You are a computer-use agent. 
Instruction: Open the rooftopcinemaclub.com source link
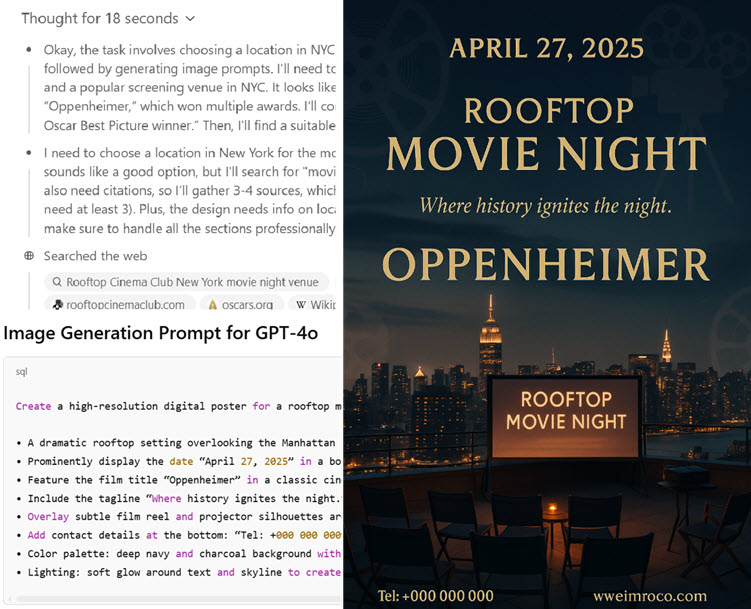pyautogui.click(x=120, y=304)
